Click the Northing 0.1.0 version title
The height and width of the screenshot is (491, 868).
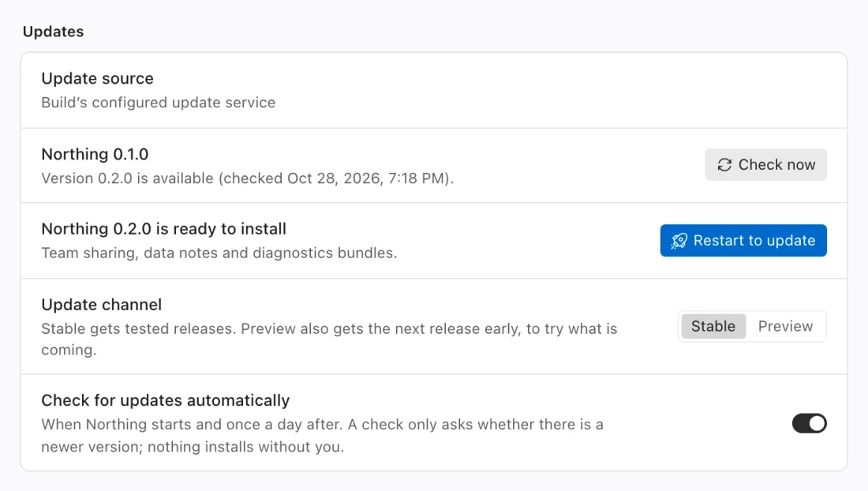coord(95,155)
